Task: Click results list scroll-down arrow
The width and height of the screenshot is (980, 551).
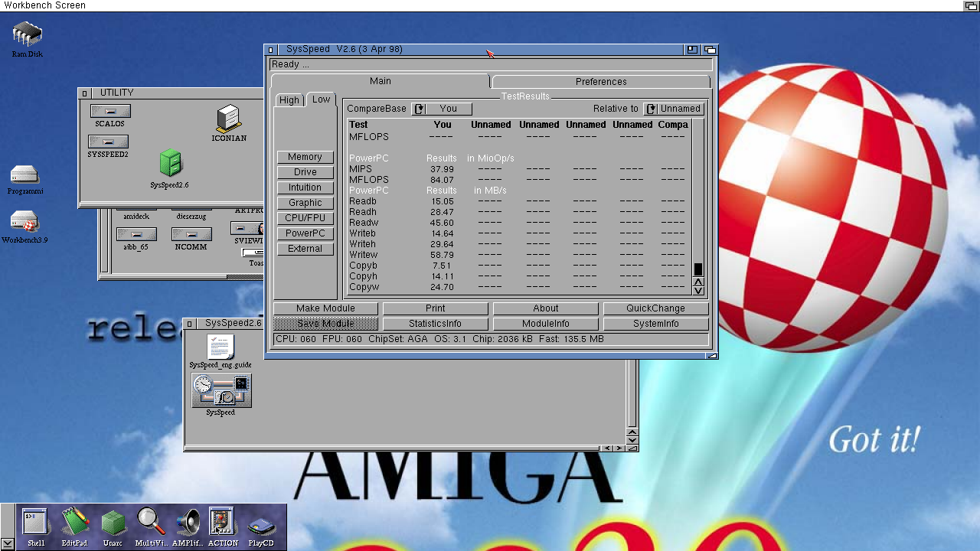Action: pos(698,290)
